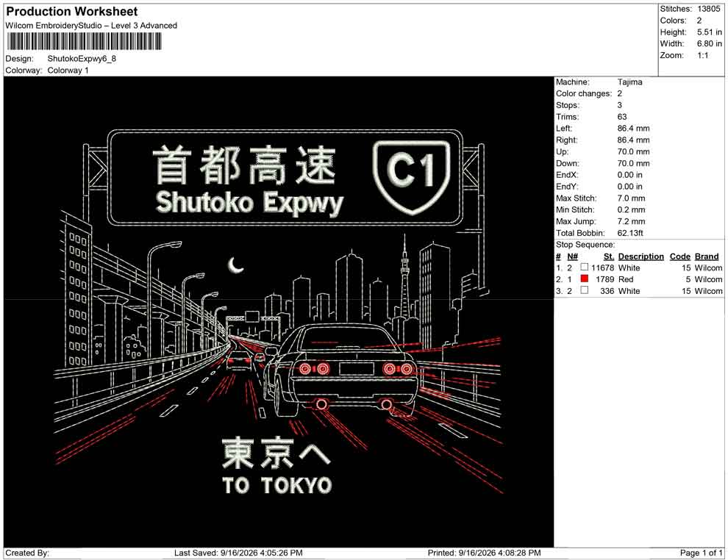The height and width of the screenshot is (560, 728).
Task: Click the stitch count '336' in stop 3
Action: coord(607,291)
